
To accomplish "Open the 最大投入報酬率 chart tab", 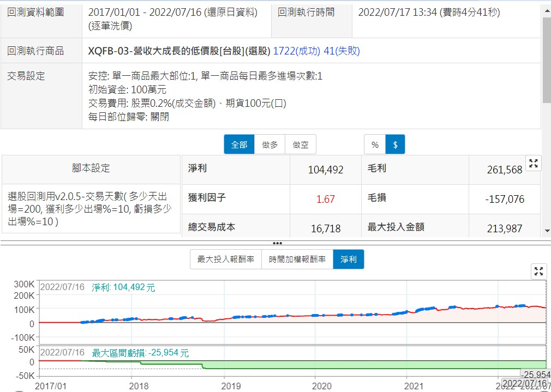I will point(226,260).
